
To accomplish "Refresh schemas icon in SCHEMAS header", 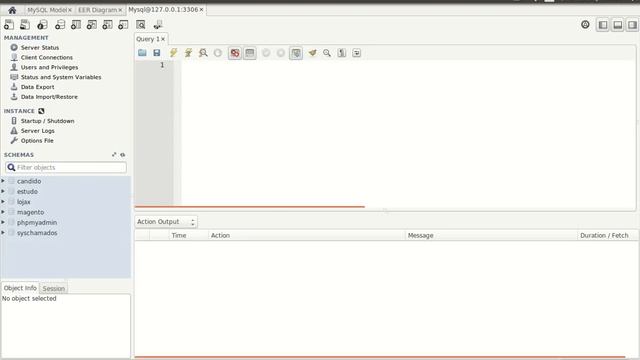I will 122,155.
